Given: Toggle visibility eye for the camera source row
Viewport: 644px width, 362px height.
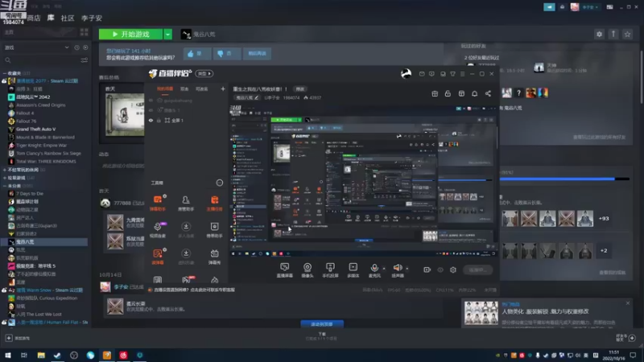Looking at the screenshot, I should pos(151,110).
